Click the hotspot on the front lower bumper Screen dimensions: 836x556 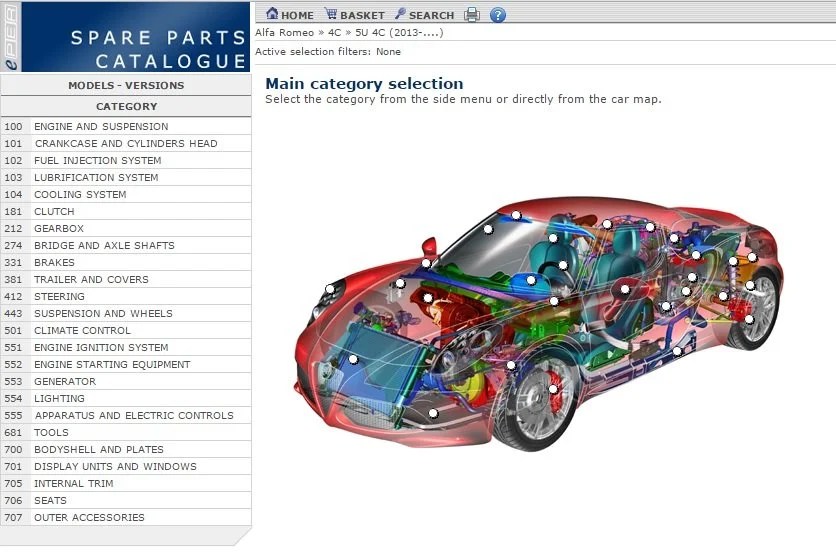pyautogui.click(x=433, y=413)
